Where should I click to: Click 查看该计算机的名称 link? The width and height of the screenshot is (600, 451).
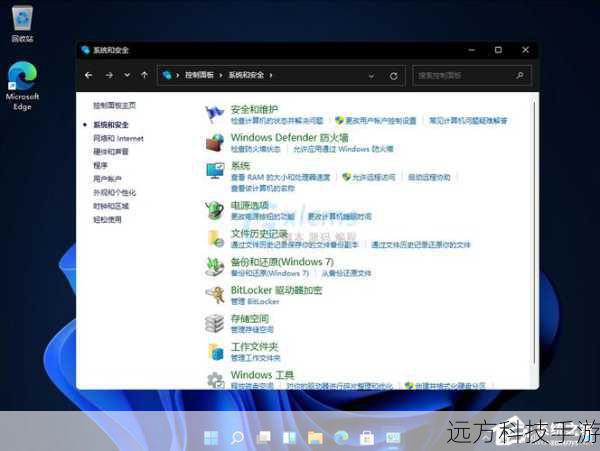[x=263, y=188]
